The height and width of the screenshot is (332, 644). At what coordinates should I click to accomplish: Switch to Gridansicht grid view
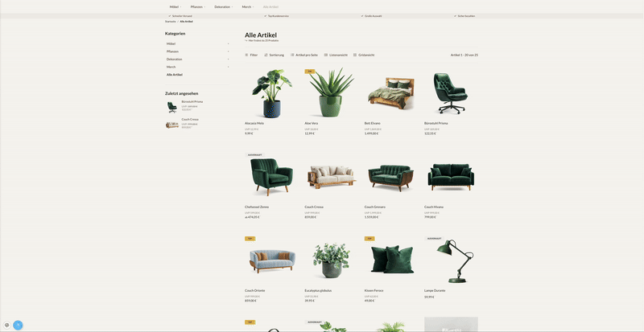(364, 55)
